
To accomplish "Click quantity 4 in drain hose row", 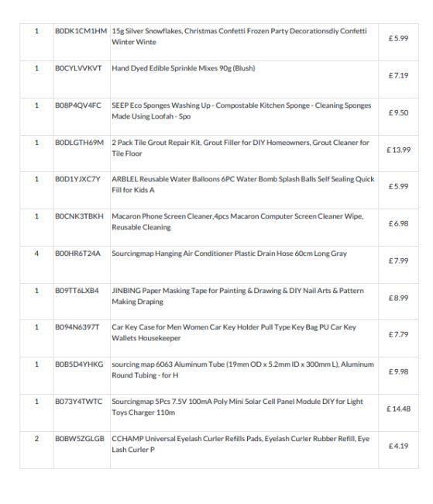I will tap(36, 254).
